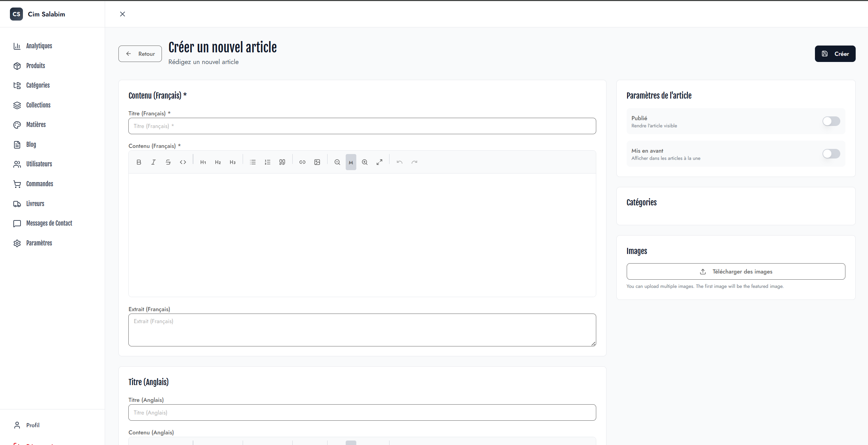The height and width of the screenshot is (445, 868).
Task: Undo the last editor action
Action: (x=399, y=162)
